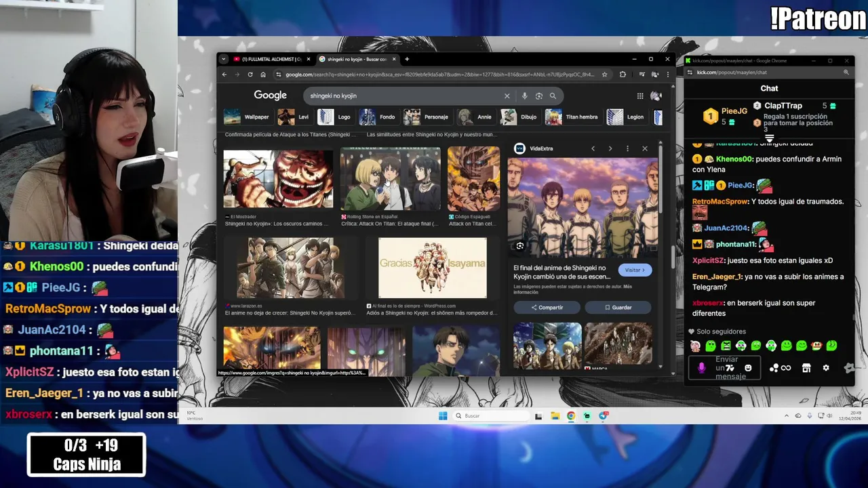Click the Google logo
This screenshot has width=868, height=488.
click(271, 96)
